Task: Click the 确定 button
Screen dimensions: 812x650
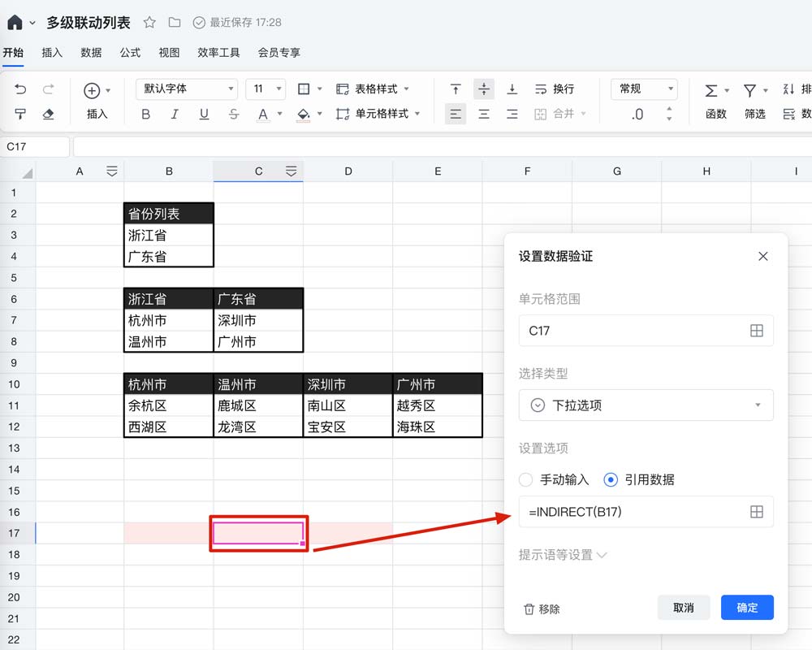Action: click(x=747, y=608)
